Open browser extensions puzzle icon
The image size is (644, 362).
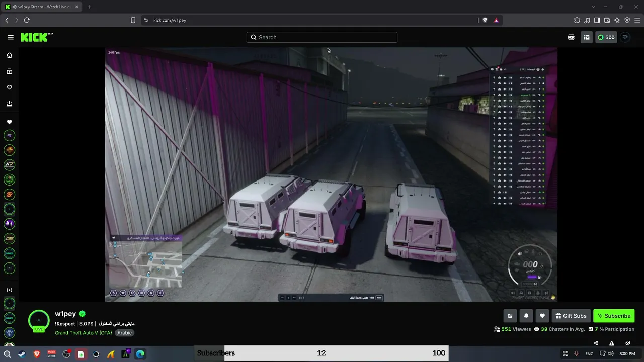pyautogui.click(x=577, y=20)
